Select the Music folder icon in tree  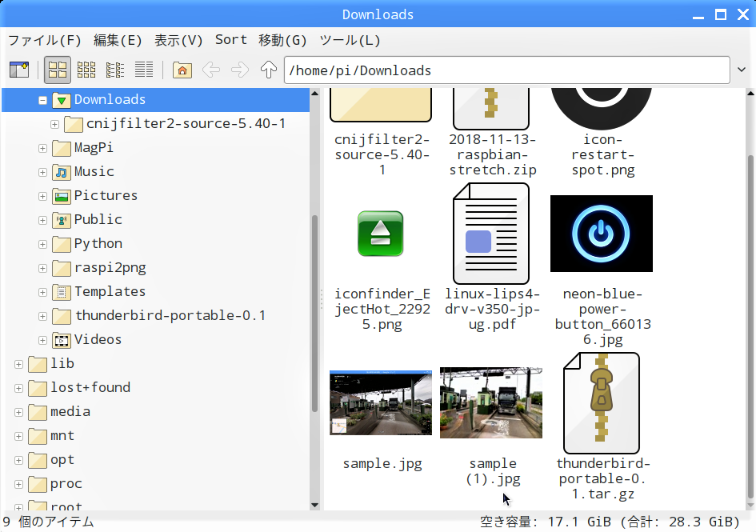[x=62, y=172]
